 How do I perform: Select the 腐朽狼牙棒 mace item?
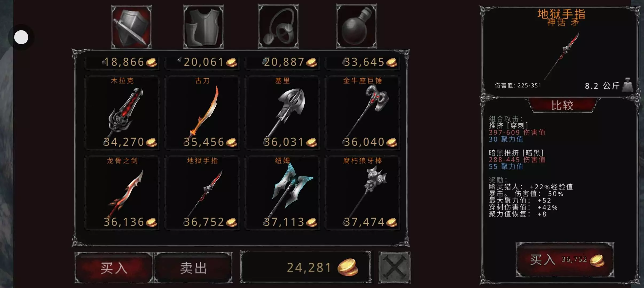(x=362, y=193)
